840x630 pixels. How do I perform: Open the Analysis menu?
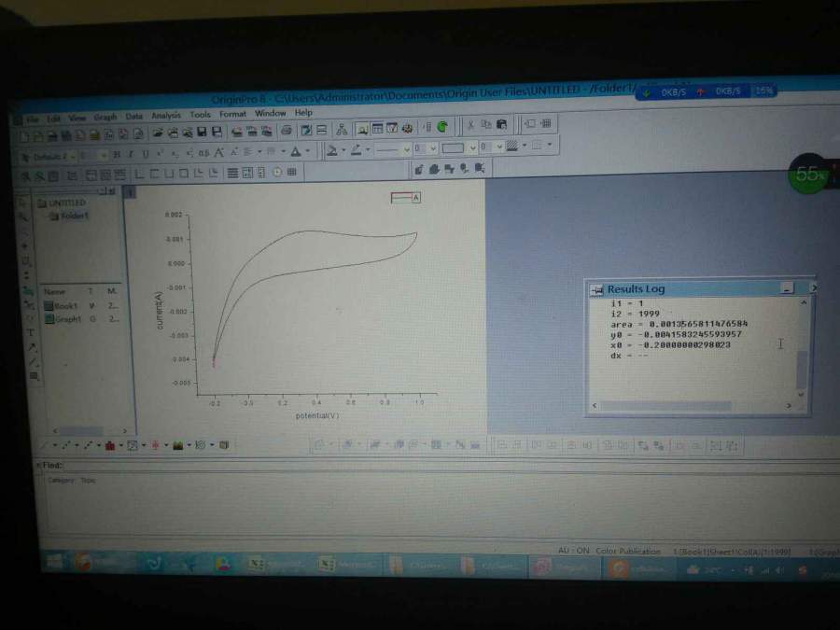tap(166, 115)
